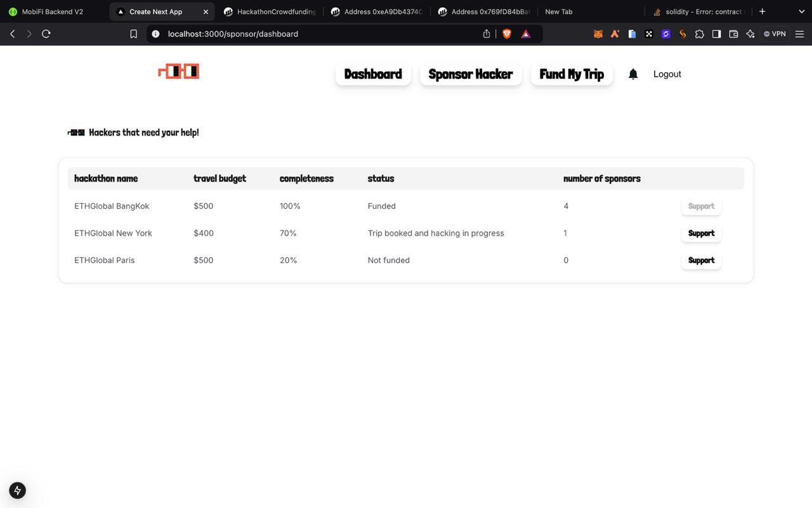The image size is (812, 508).
Task: Click the share icon in address bar
Action: (x=487, y=34)
